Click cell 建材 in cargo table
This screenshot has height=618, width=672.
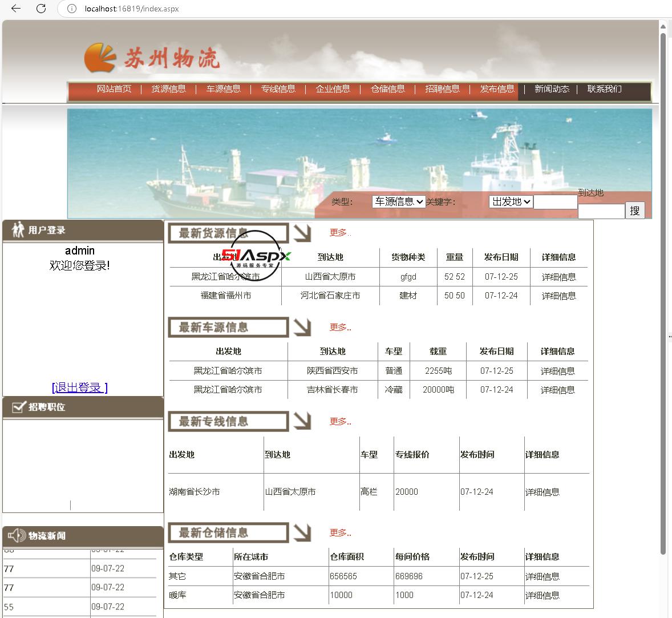pyautogui.click(x=408, y=296)
